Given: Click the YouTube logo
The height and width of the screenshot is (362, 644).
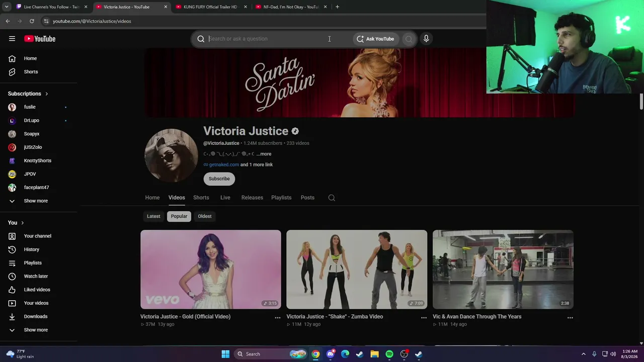Looking at the screenshot, I should [x=40, y=39].
